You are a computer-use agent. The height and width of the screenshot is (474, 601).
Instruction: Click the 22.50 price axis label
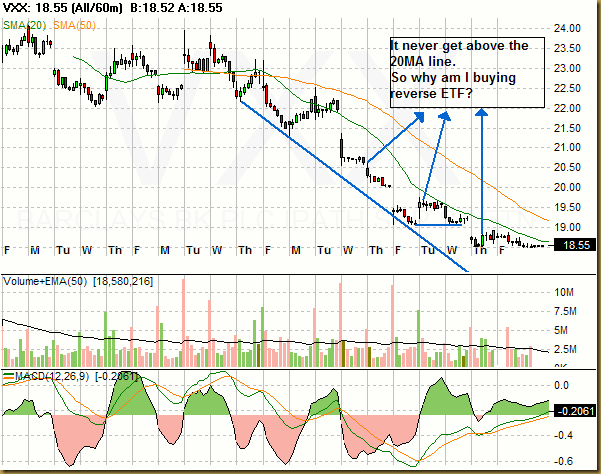pyautogui.click(x=567, y=89)
